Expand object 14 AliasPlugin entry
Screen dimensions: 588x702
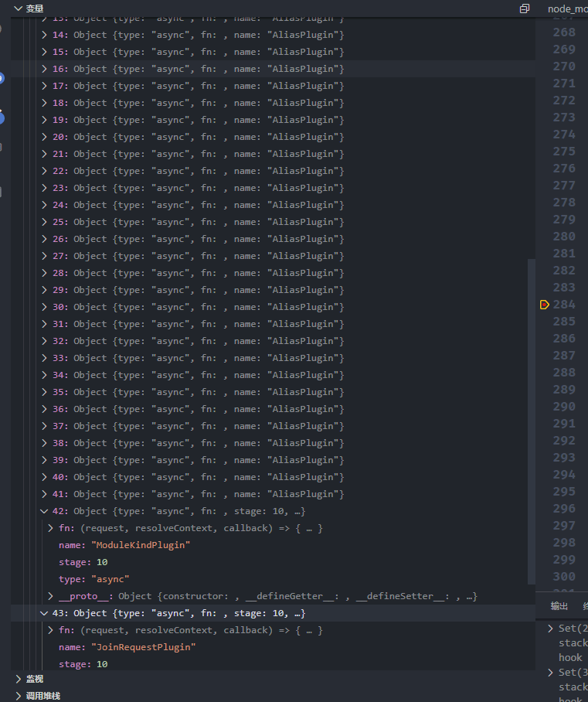tap(45, 35)
